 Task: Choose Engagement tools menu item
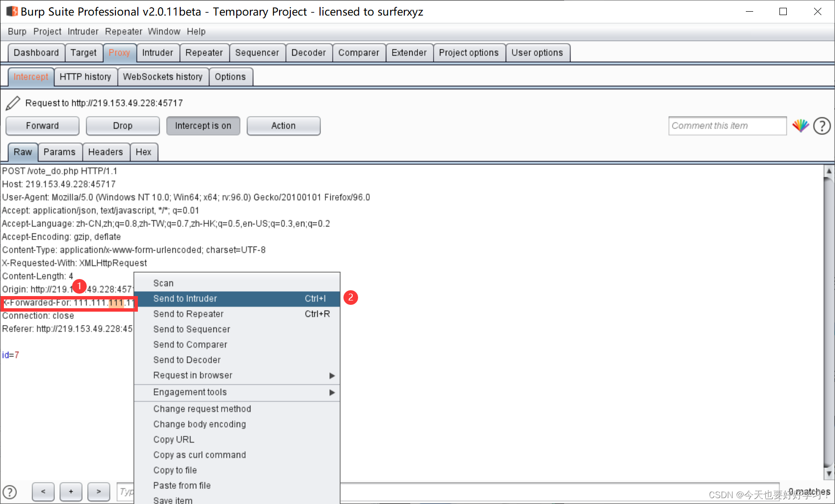[x=237, y=392]
